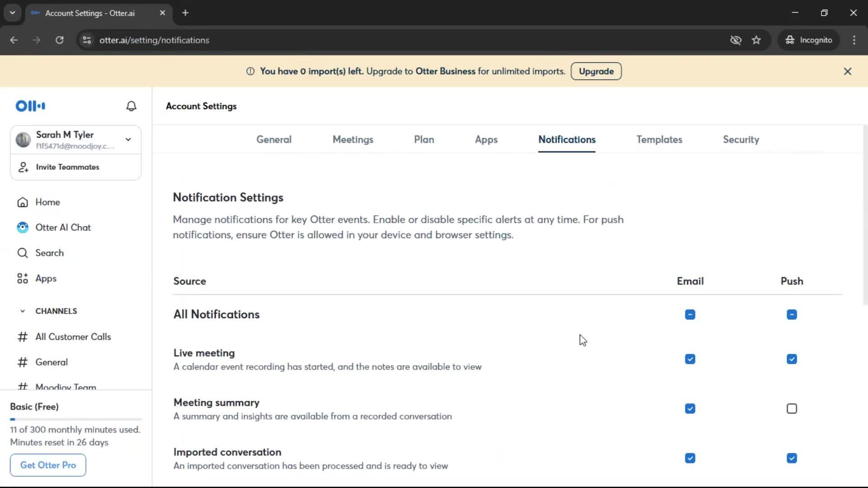Screen dimensions: 868x488
Task: Uncheck Imported conversation Email checkbox
Action: point(690,458)
